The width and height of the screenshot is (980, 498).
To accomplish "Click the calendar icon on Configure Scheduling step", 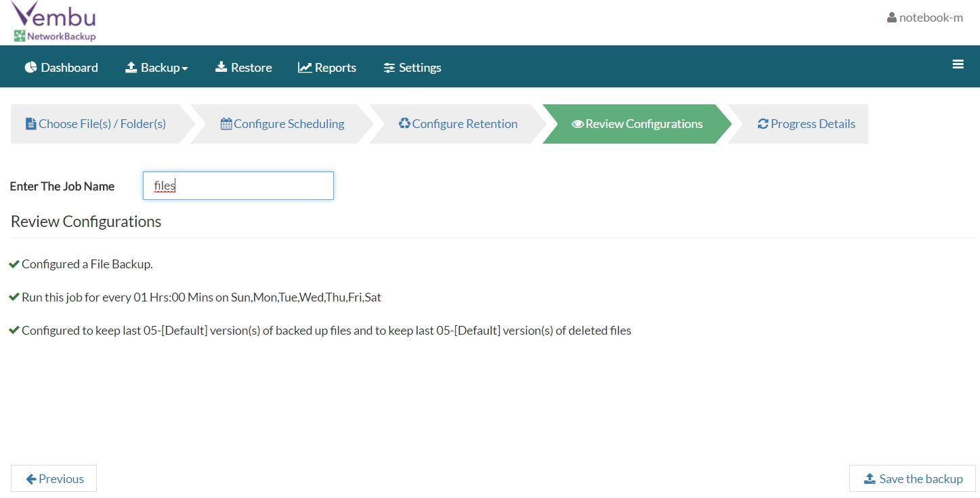I will 226,123.
